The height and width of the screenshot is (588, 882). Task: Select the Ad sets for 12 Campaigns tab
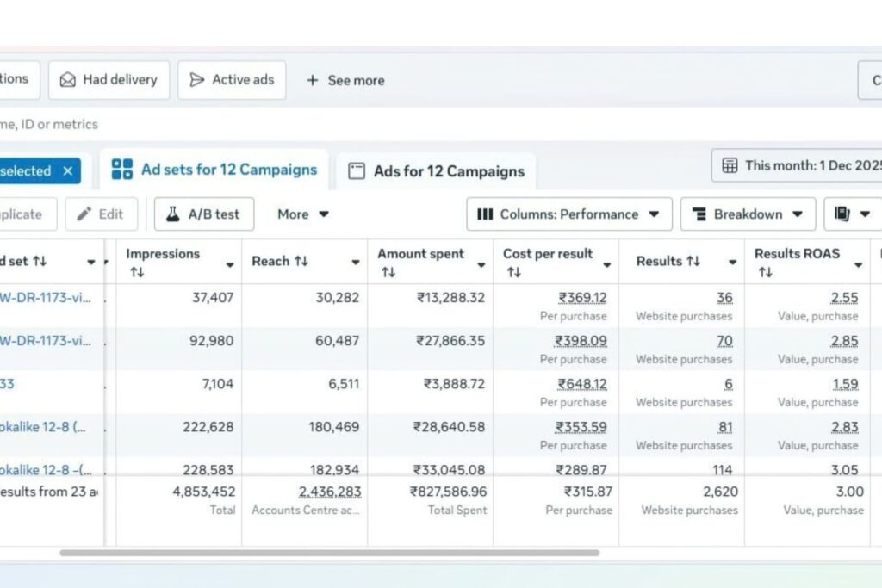pos(214,170)
